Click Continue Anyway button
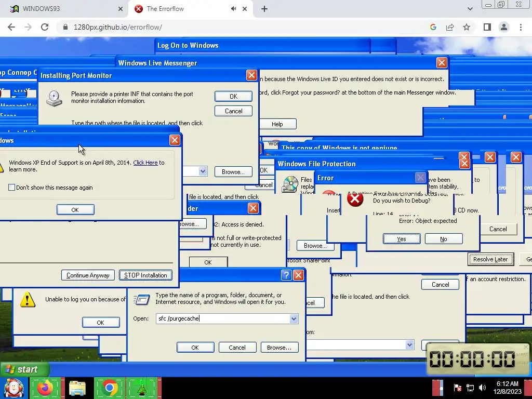The width and height of the screenshot is (532, 399). tap(88, 275)
